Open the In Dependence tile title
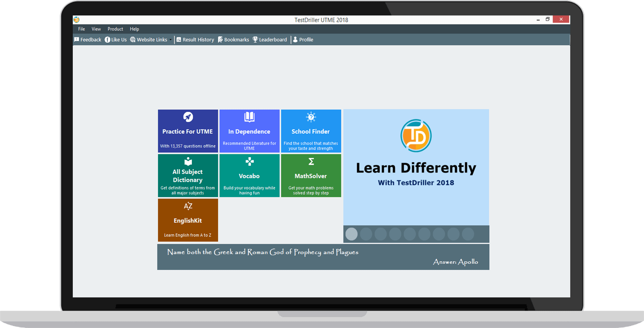This screenshot has height=328, width=644. 249,131
